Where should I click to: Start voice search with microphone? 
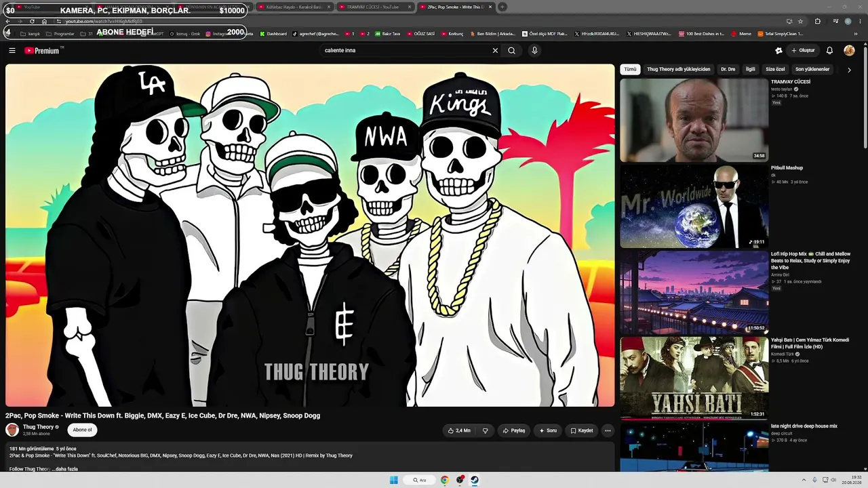534,50
